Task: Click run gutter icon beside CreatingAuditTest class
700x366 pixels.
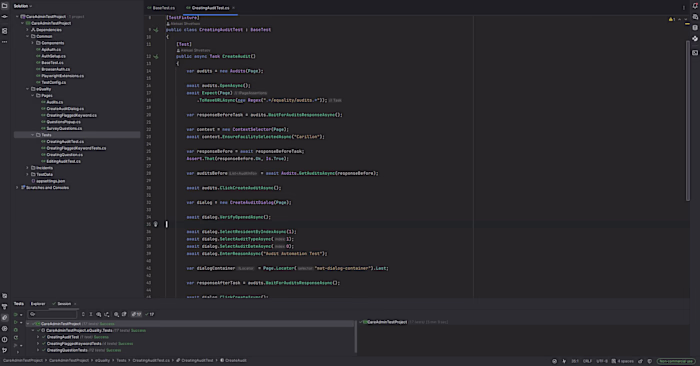Action: coord(156,30)
